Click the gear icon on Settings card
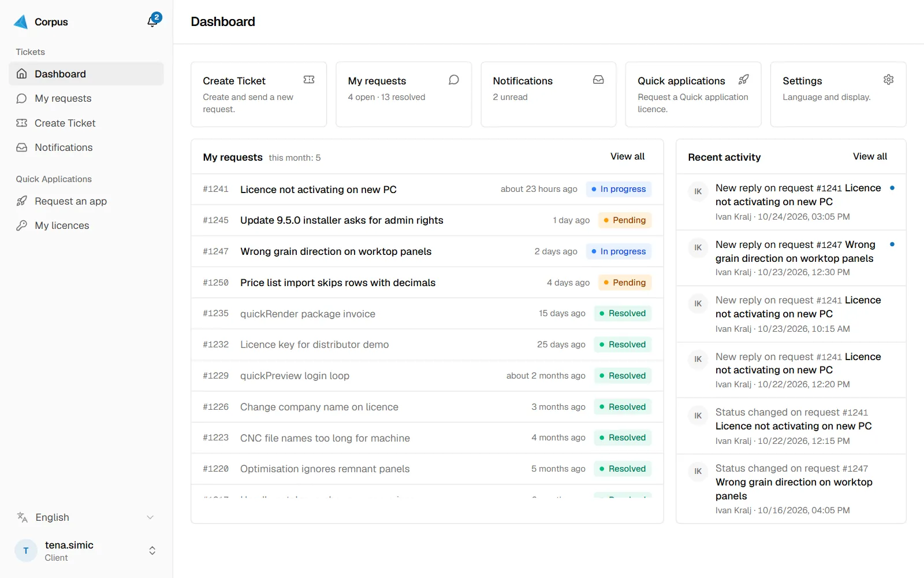This screenshot has width=924, height=578. point(889,80)
